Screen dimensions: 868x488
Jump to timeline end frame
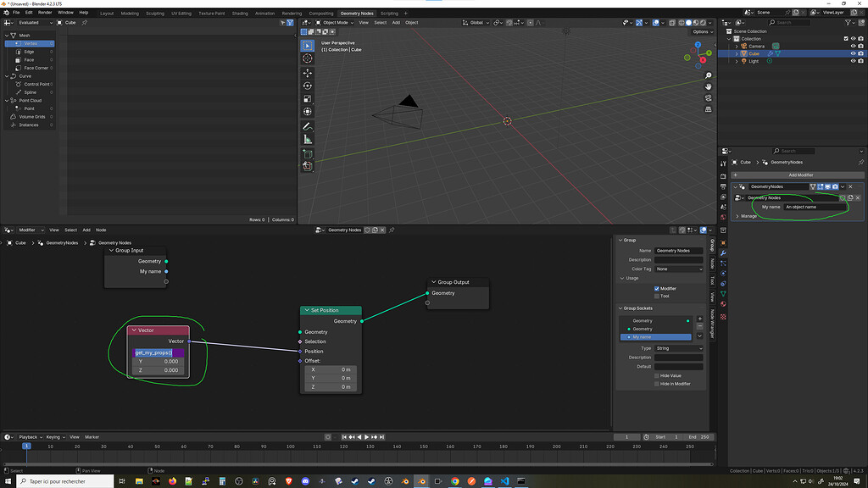tap(381, 437)
